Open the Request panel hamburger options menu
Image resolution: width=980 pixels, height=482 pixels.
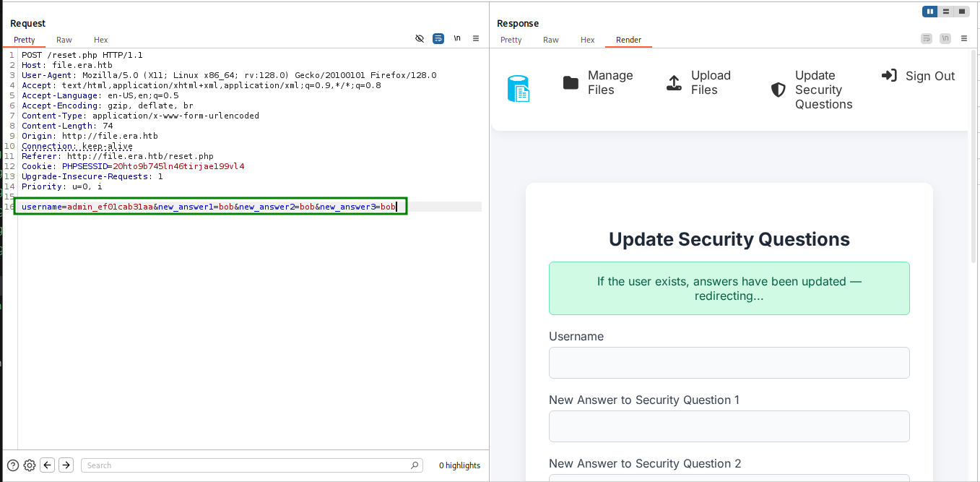click(476, 38)
